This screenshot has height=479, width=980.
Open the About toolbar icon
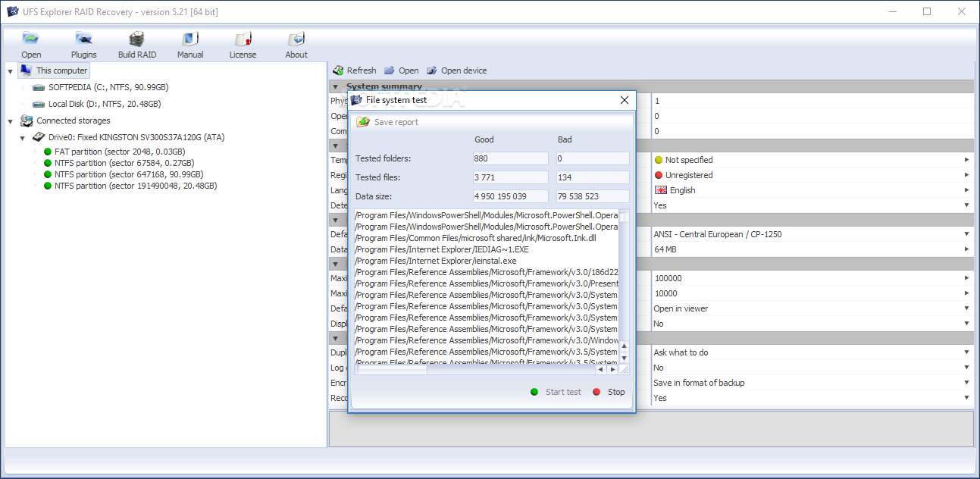(296, 45)
